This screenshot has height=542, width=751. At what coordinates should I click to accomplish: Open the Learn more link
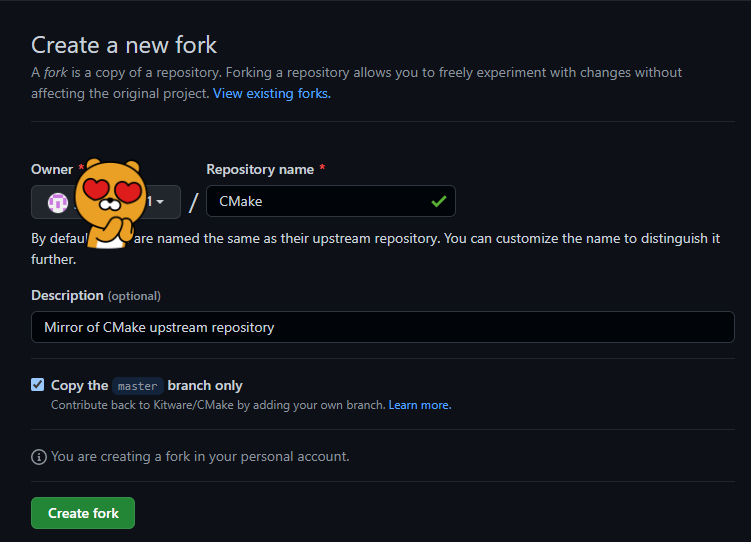[x=420, y=405]
